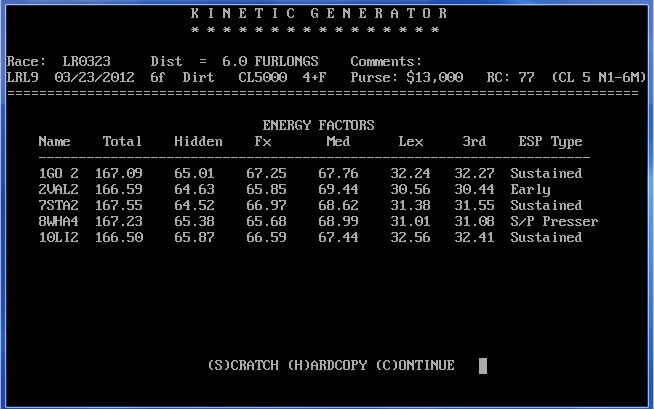Click ESP type S/P Presser
Viewport: 654px width, 409px height.
(x=554, y=221)
